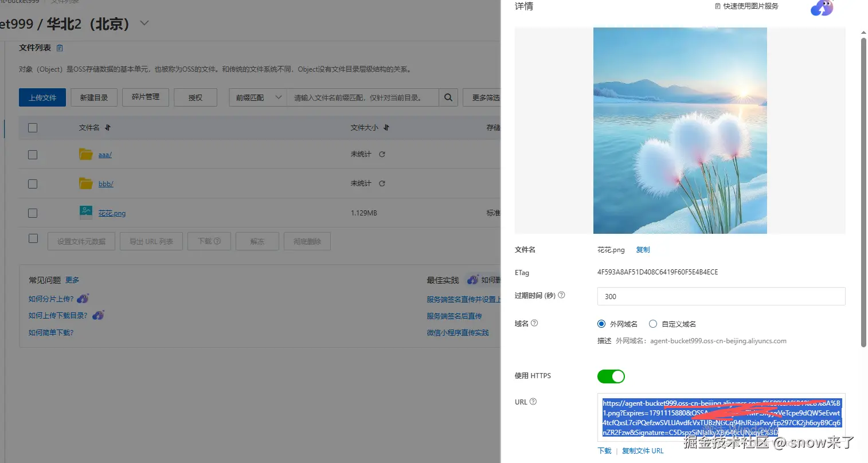Tick the select-all checkbox in table header
The image size is (868, 463).
tap(33, 128)
